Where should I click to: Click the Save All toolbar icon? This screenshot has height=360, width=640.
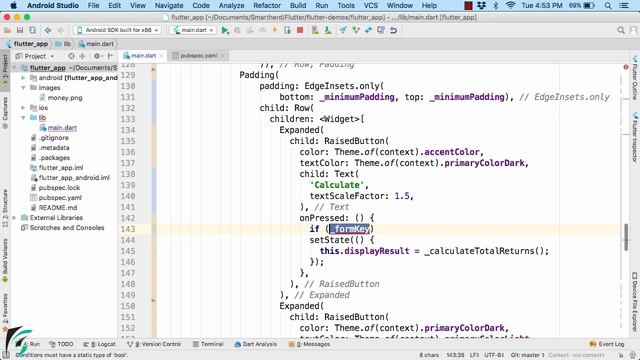point(20,30)
